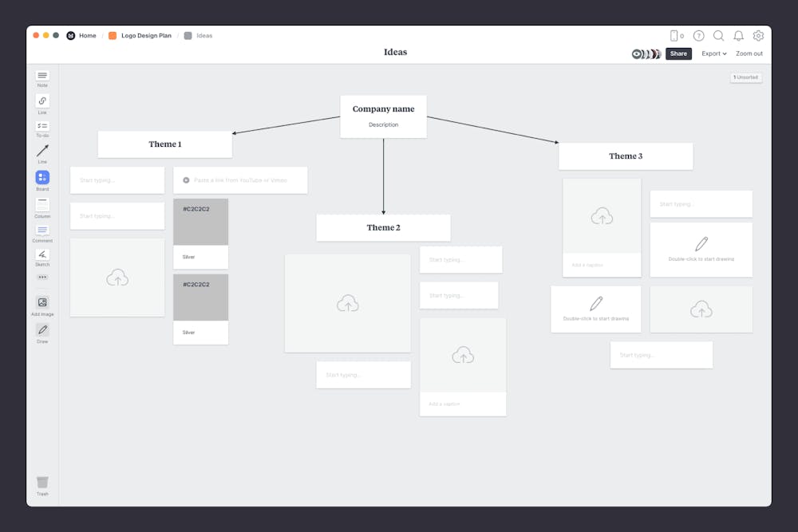
Task: Open search with the magnifier icon
Action: coord(719,36)
